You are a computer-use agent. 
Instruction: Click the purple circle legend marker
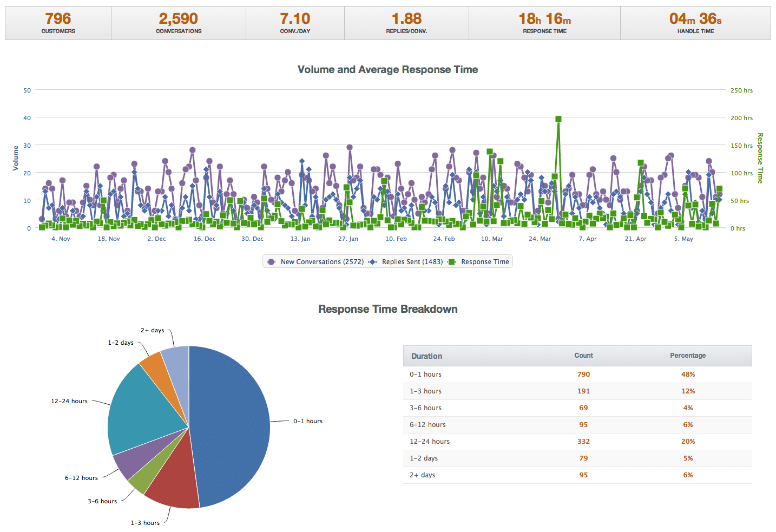point(271,262)
